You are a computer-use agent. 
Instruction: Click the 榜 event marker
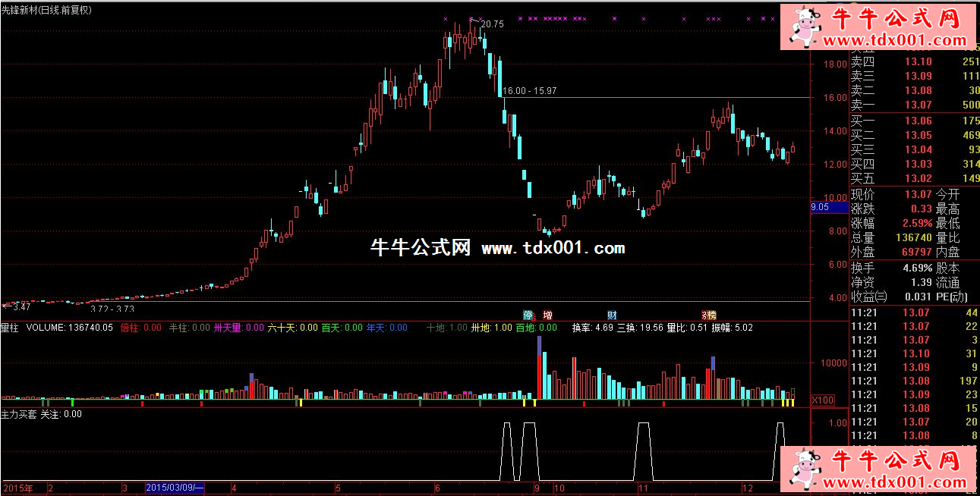point(711,315)
